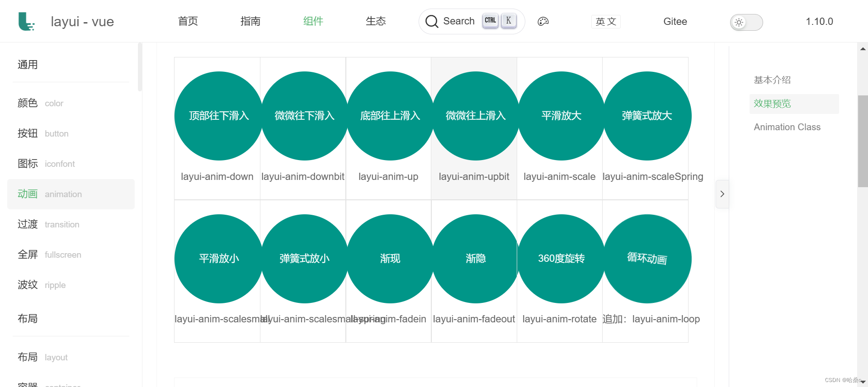Toggle the light/dark mode switch
Image resolution: width=868 pixels, height=387 pixels.
point(746,22)
